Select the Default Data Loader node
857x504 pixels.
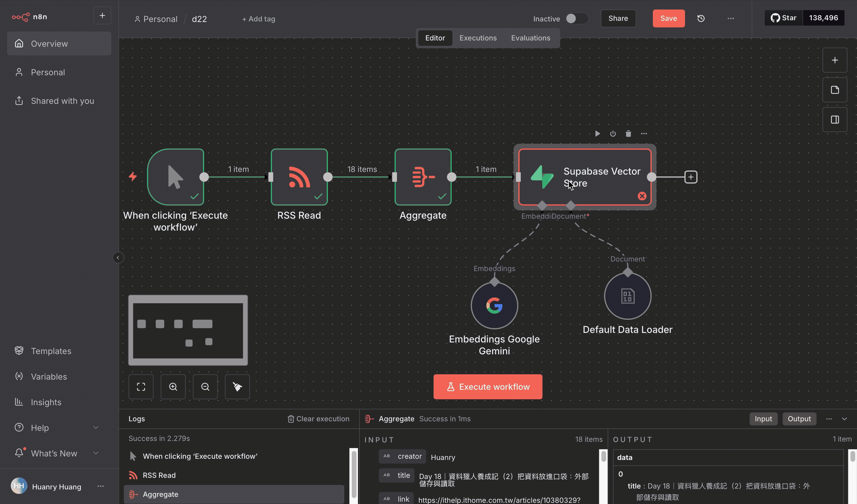[628, 296]
